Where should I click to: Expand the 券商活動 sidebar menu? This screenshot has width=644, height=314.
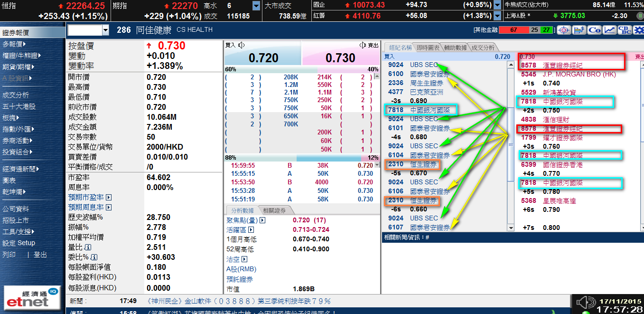coord(17,141)
